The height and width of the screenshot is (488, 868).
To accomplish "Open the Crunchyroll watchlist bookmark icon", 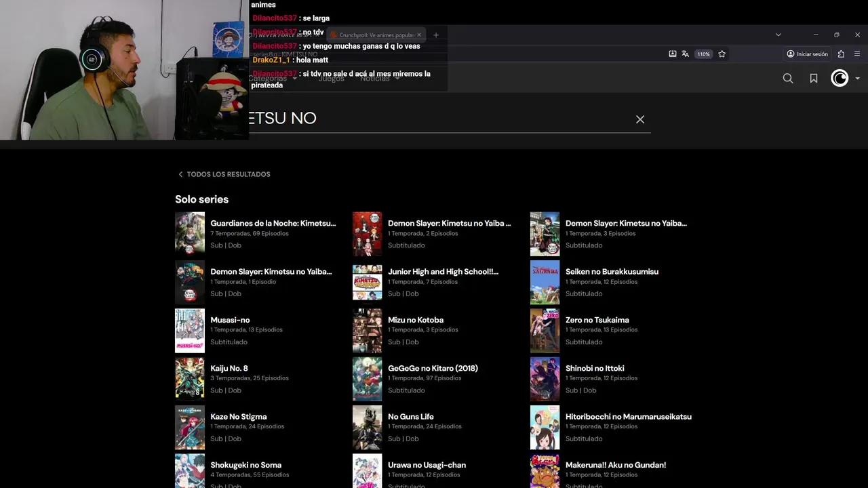I will (x=814, y=79).
